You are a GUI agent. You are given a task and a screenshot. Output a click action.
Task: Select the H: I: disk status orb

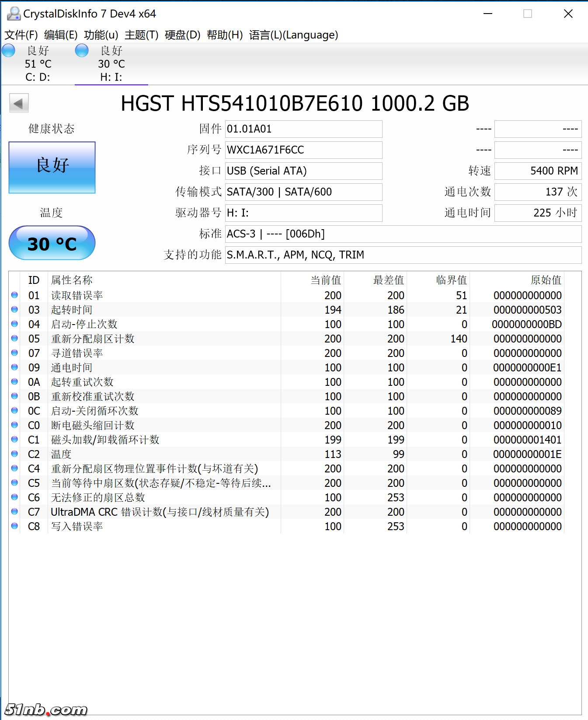pos(82,51)
